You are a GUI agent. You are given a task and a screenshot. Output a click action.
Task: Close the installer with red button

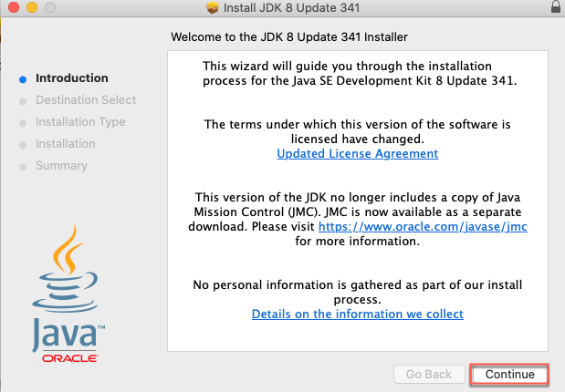(x=14, y=7)
